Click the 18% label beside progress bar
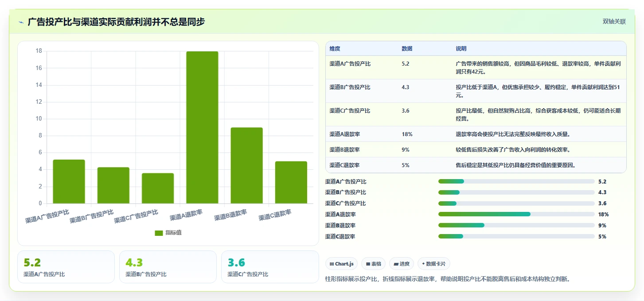The height and width of the screenshot is (301, 644). pyautogui.click(x=604, y=215)
